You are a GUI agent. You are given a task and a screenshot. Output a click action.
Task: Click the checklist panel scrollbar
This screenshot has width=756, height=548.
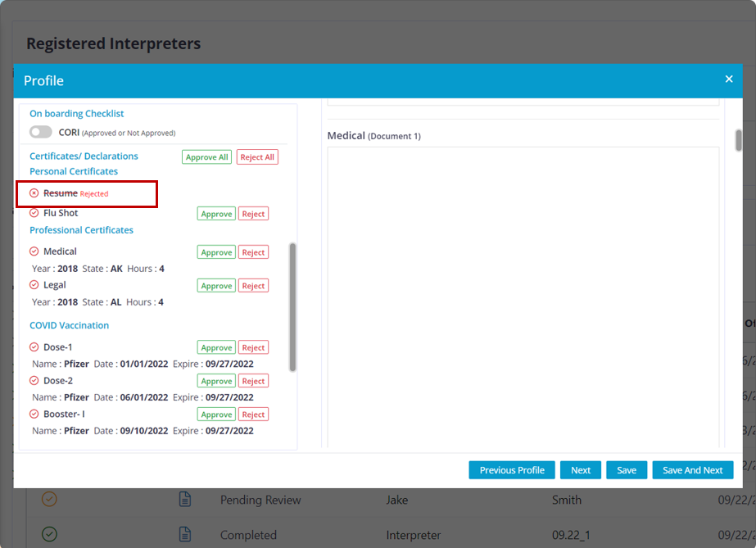pyautogui.click(x=293, y=307)
